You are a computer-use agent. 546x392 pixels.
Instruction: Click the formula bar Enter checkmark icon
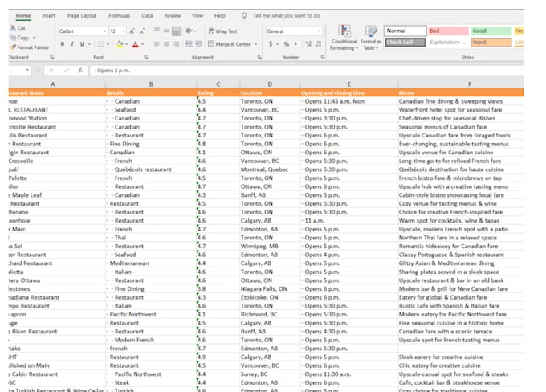pos(66,71)
